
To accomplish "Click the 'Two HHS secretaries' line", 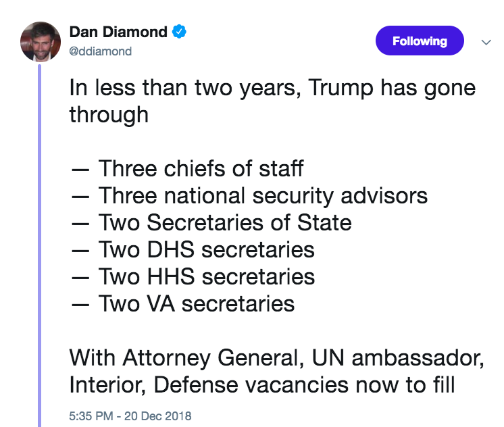I will click(193, 276).
